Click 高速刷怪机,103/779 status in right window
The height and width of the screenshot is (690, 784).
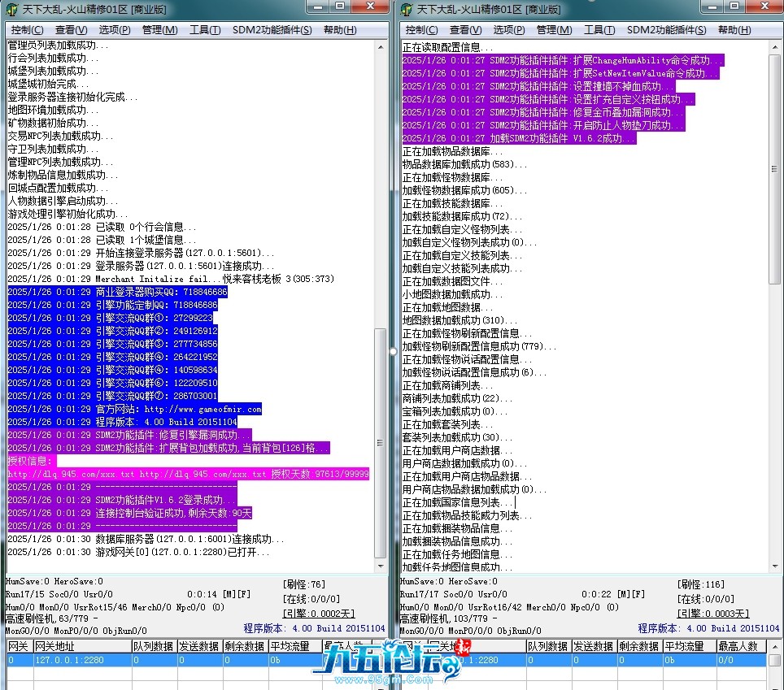[448, 618]
